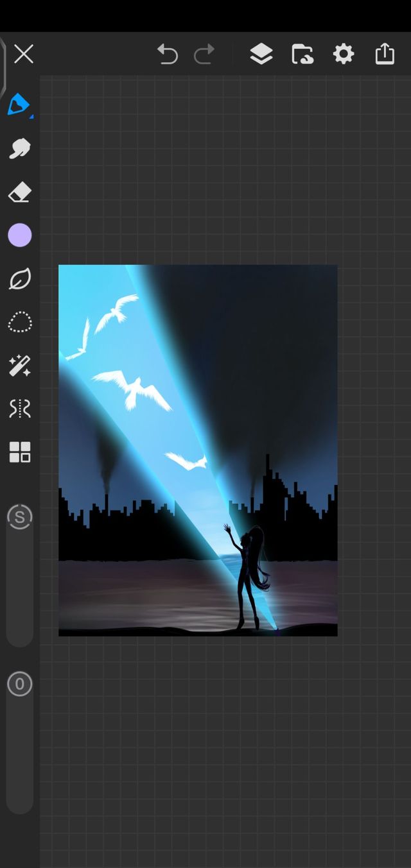The height and width of the screenshot is (868, 411).
Task: Open the import folder icon
Action: coord(302,55)
